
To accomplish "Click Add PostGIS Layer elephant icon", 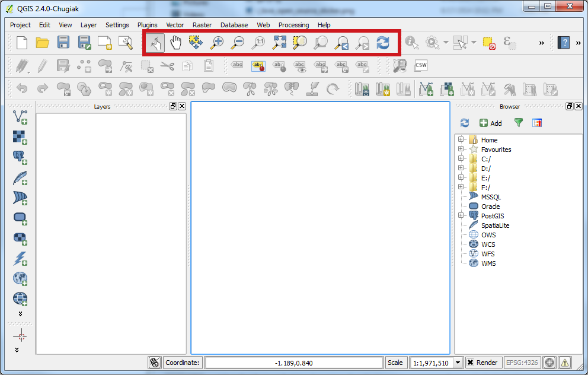I will (x=20, y=157).
